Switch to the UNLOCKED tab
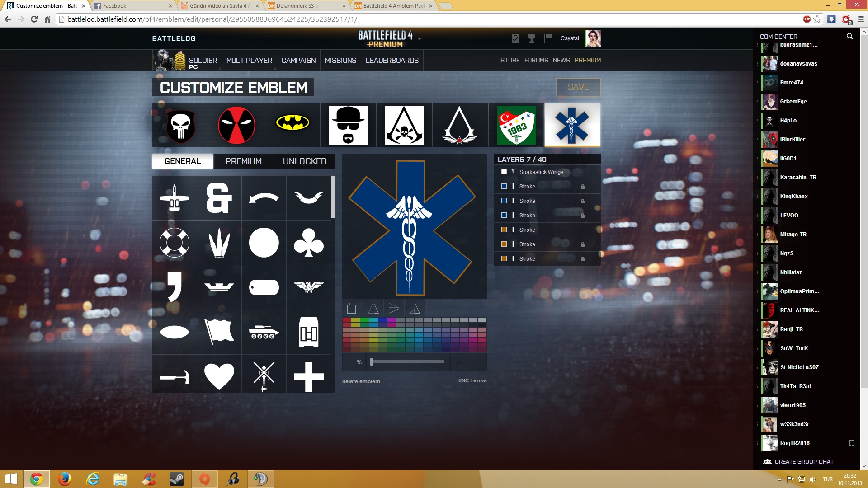 click(304, 161)
